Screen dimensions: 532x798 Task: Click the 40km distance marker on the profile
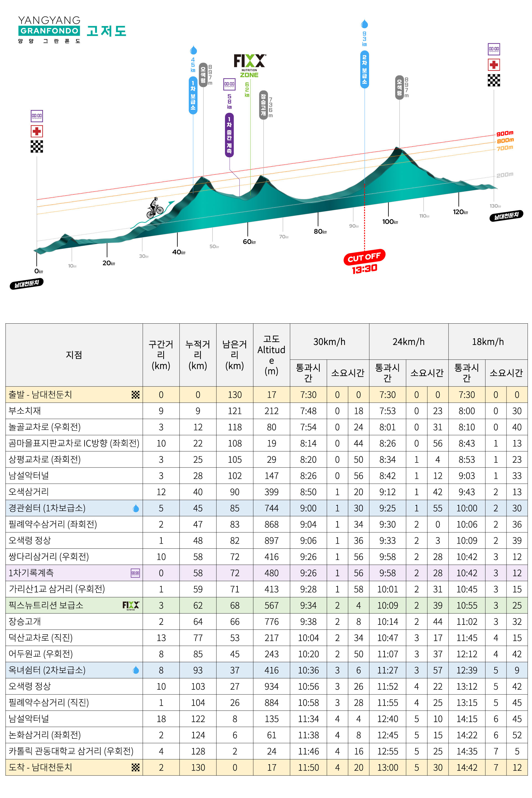(179, 252)
